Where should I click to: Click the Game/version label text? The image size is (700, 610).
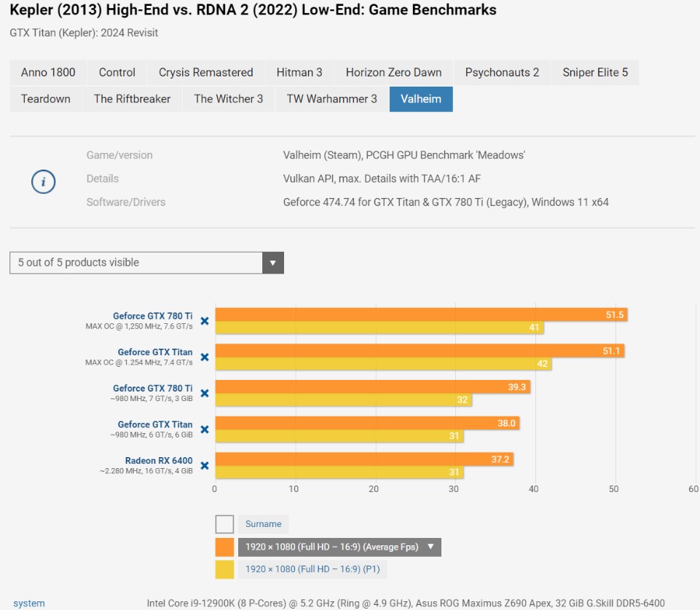tap(119, 155)
